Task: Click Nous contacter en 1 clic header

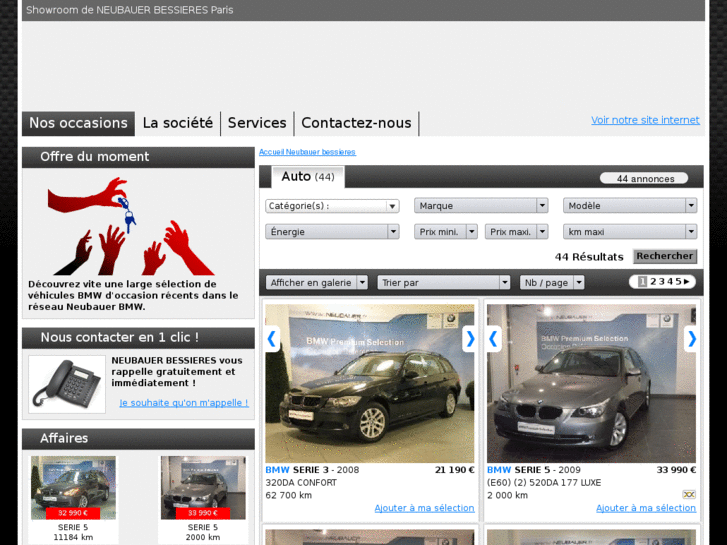Action: pos(138,338)
